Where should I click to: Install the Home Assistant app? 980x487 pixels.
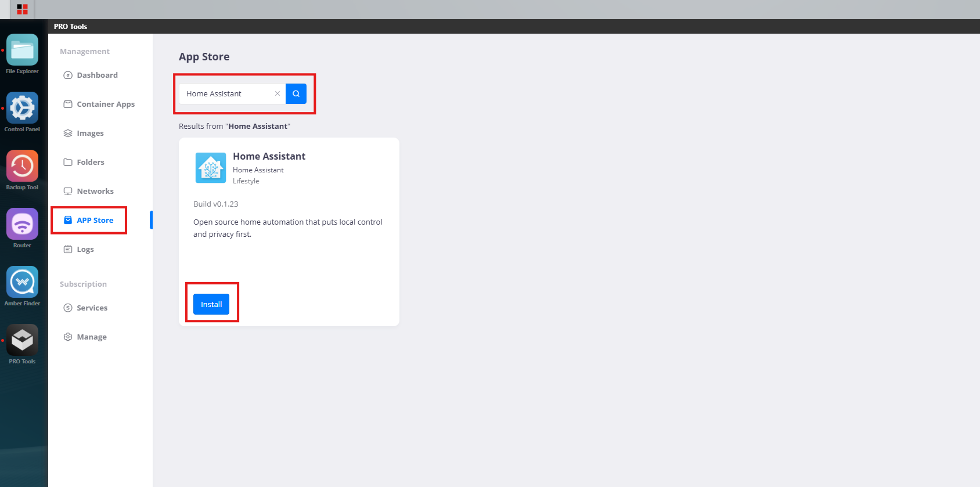211,304
